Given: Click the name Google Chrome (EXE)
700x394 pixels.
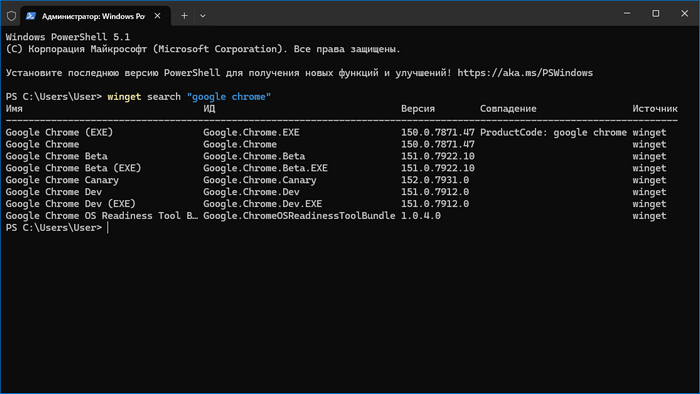Looking at the screenshot, I should tap(59, 133).
